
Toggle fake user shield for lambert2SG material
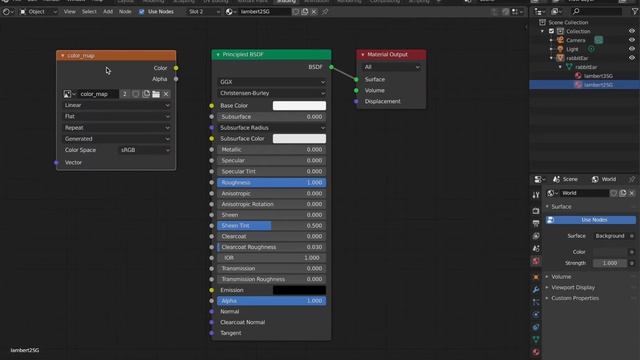296,12
